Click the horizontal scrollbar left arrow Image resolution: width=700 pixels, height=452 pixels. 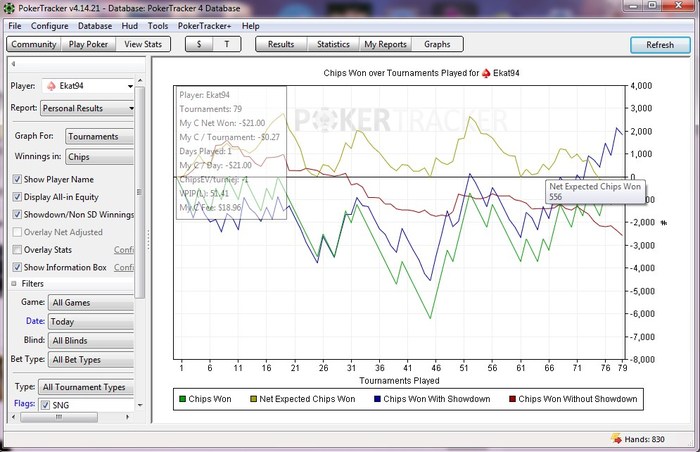coord(13,417)
